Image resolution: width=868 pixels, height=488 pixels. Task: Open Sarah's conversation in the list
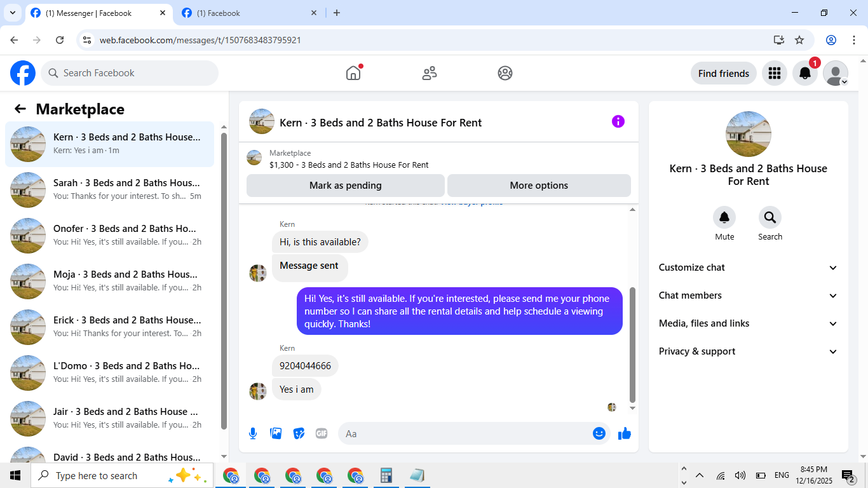tap(109, 190)
